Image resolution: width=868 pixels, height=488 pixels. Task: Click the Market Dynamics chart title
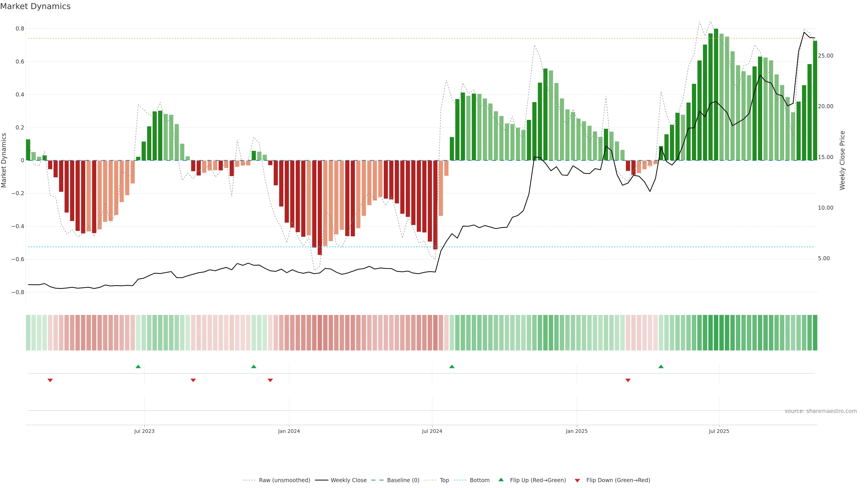[35, 6]
